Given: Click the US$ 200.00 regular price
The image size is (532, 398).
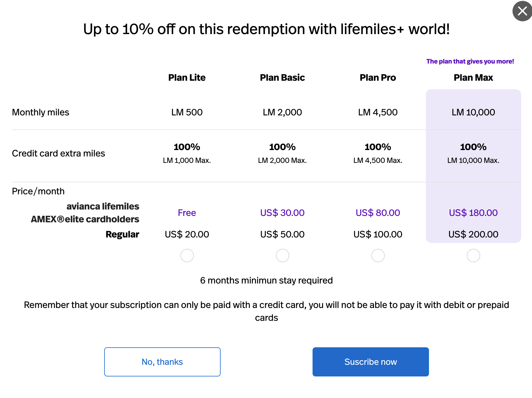Looking at the screenshot, I should [473, 234].
